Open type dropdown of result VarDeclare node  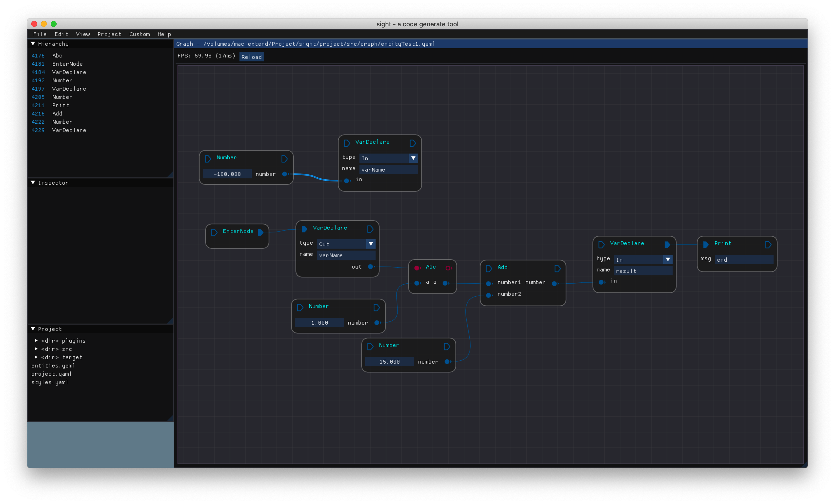(668, 260)
